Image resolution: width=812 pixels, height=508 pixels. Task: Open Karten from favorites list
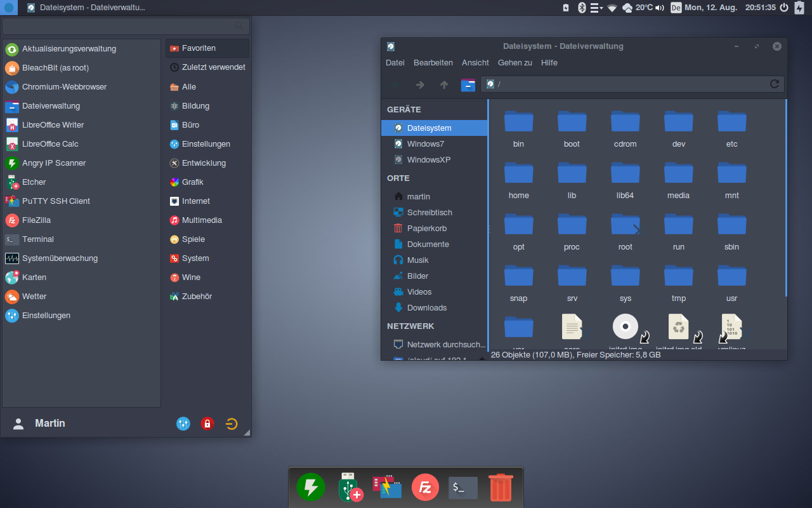pyautogui.click(x=82, y=277)
